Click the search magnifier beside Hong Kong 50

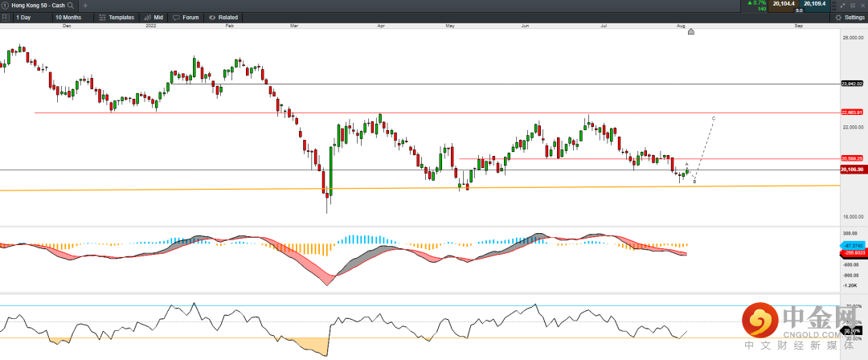point(70,5)
